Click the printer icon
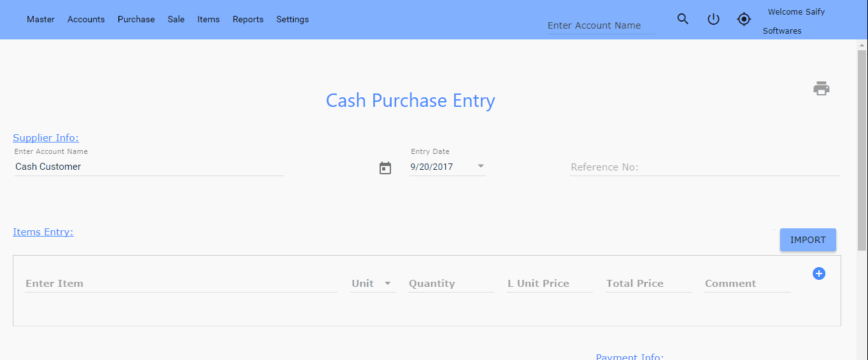868x360 pixels. click(x=822, y=88)
